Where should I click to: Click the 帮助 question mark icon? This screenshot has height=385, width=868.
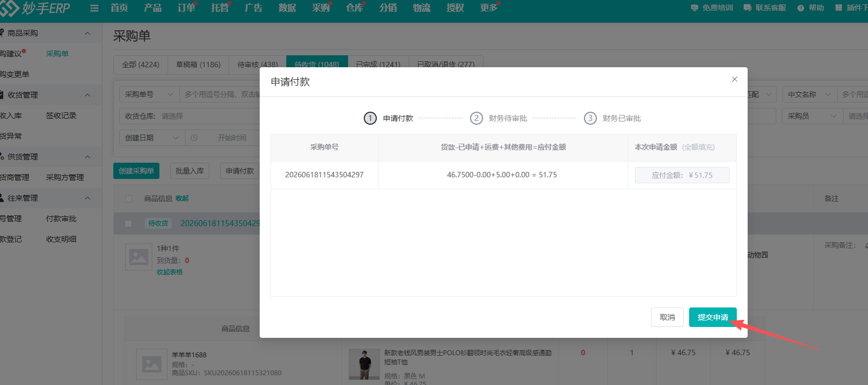coord(801,8)
